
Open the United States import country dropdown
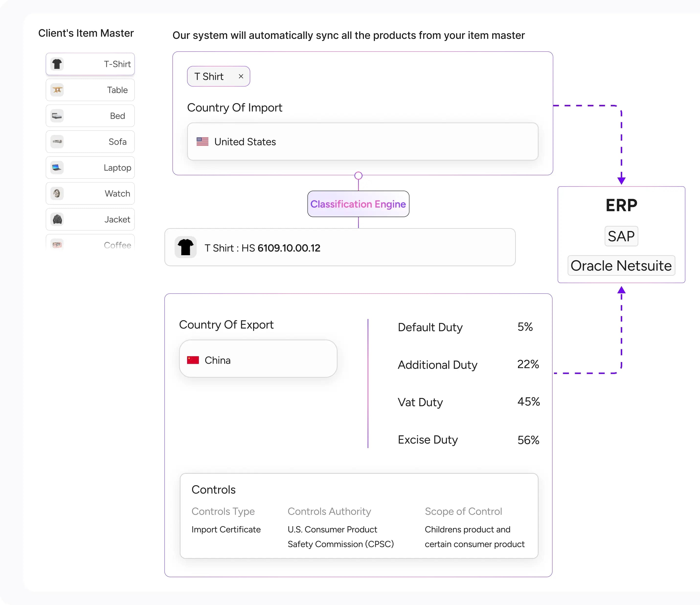coord(362,142)
